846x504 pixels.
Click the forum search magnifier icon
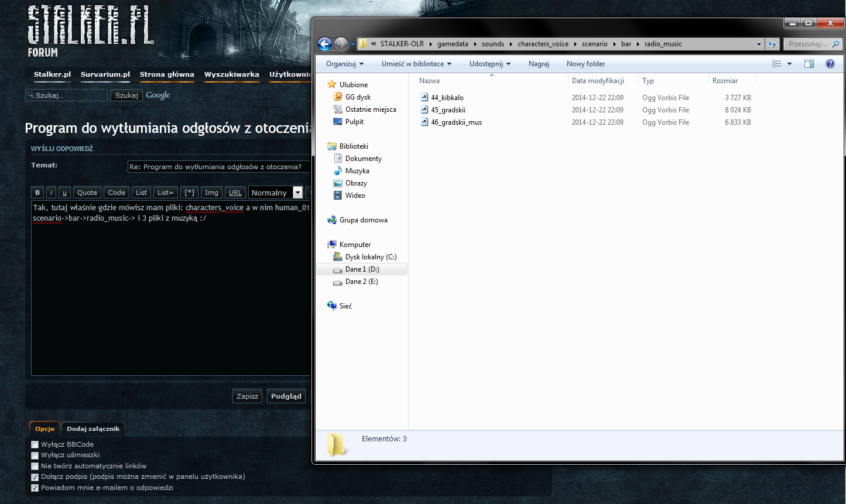[30, 94]
